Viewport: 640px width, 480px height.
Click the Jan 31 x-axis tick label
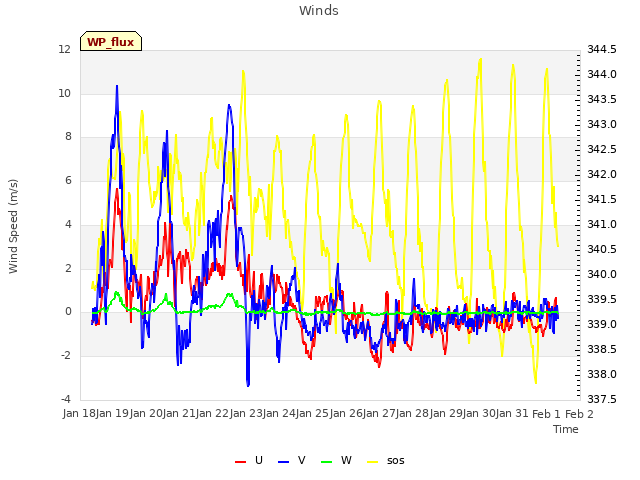513,413
